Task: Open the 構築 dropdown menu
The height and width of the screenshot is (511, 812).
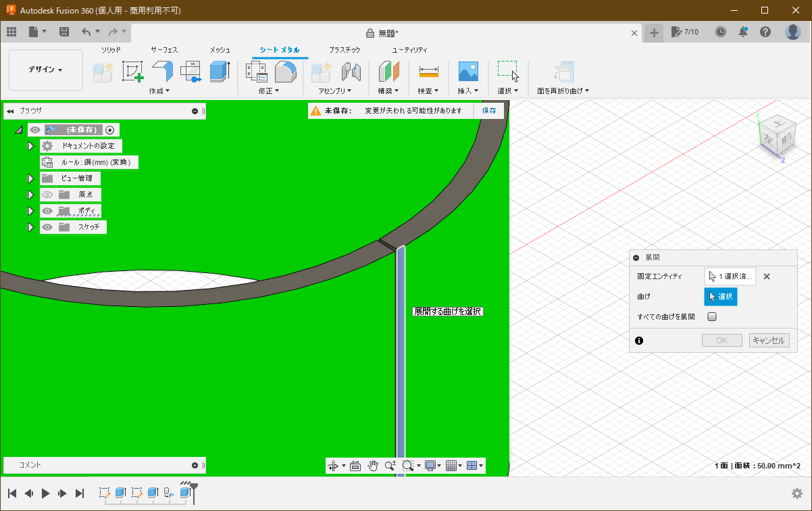Action: [x=388, y=91]
